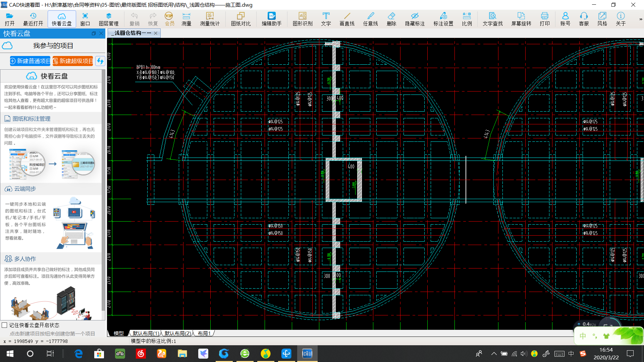Switch to 默认布局(2) tab
The width and height of the screenshot is (644, 362).
pyautogui.click(x=178, y=333)
